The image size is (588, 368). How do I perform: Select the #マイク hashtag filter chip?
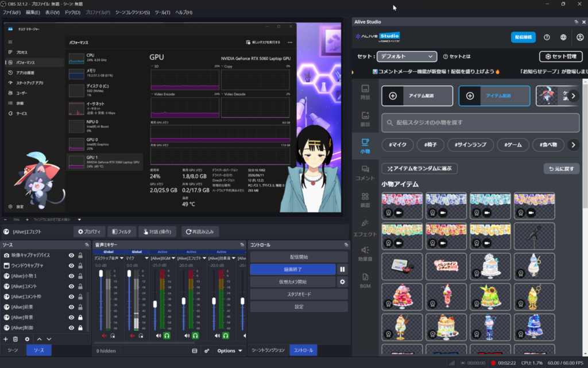pos(397,144)
